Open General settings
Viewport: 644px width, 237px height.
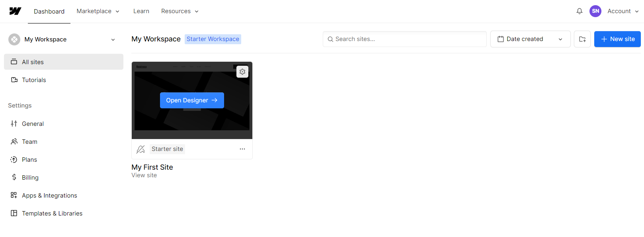click(64, 123)
